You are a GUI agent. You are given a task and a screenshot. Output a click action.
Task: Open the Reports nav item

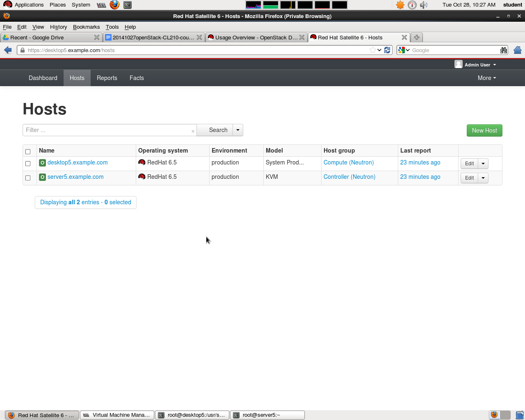(107, 78)
